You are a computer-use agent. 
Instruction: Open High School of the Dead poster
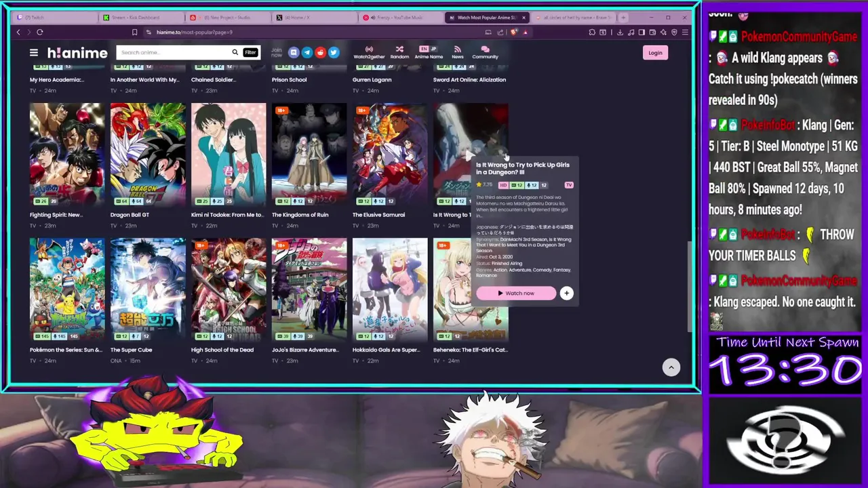coord(229,289)
